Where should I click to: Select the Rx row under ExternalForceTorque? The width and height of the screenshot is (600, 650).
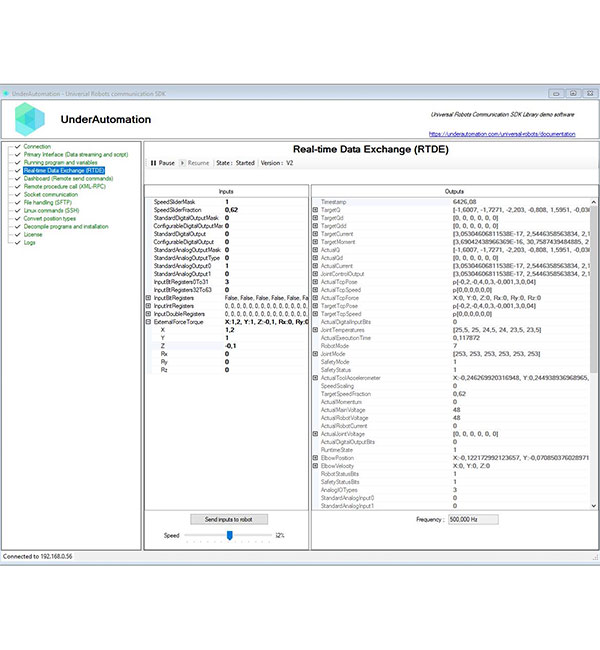tap(227, 354)
